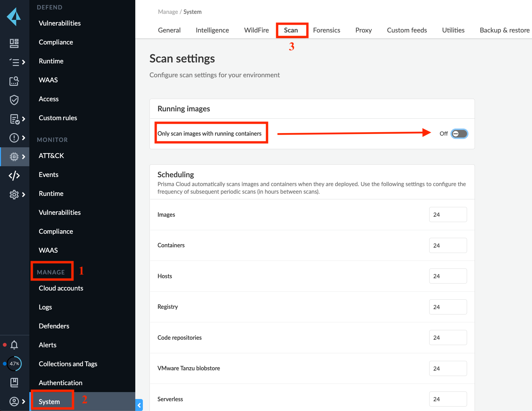Viewport: 532px width, 411px height.
Task: Expand the gear Manage menu chevron
Action: click(24, 195)
